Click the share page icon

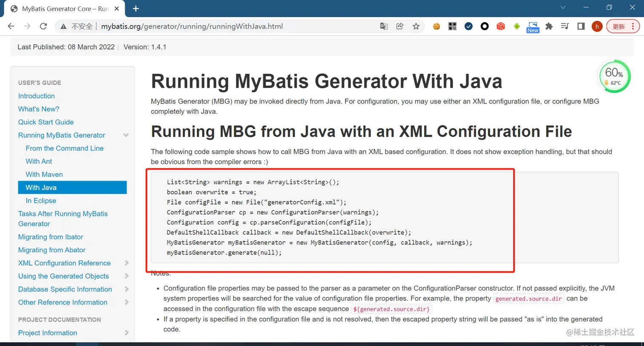(400, 26)
